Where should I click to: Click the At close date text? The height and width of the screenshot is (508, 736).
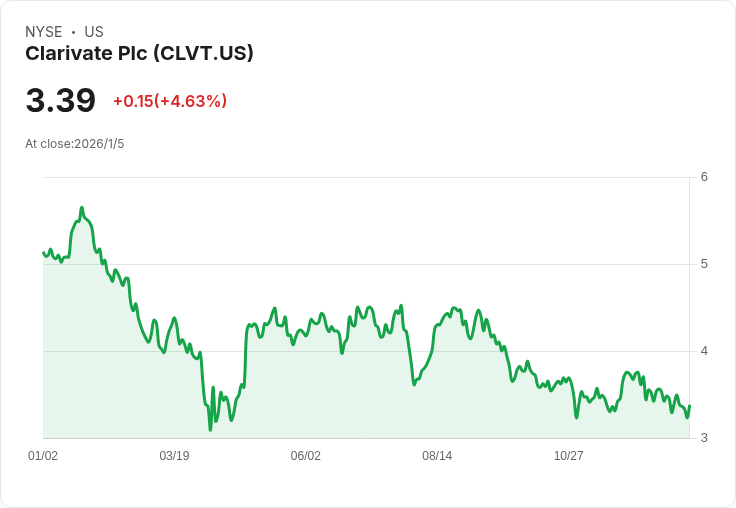pyautogui.click(x=75, y=144)
